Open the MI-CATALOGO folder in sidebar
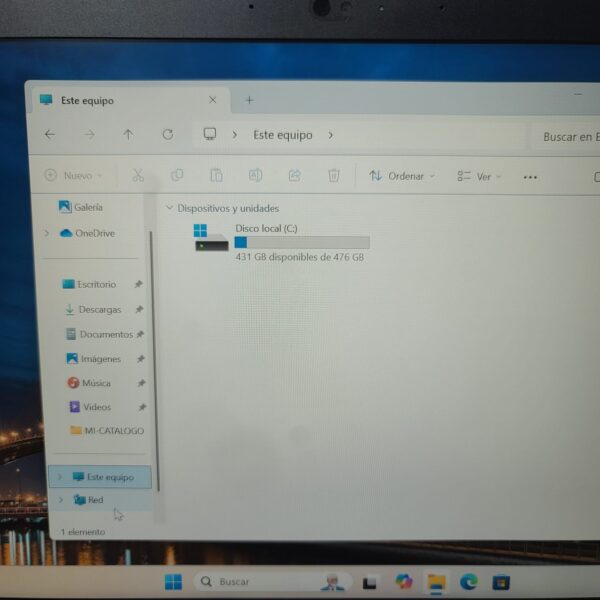This screenshot has height=600, width=600. click(107, 430)
